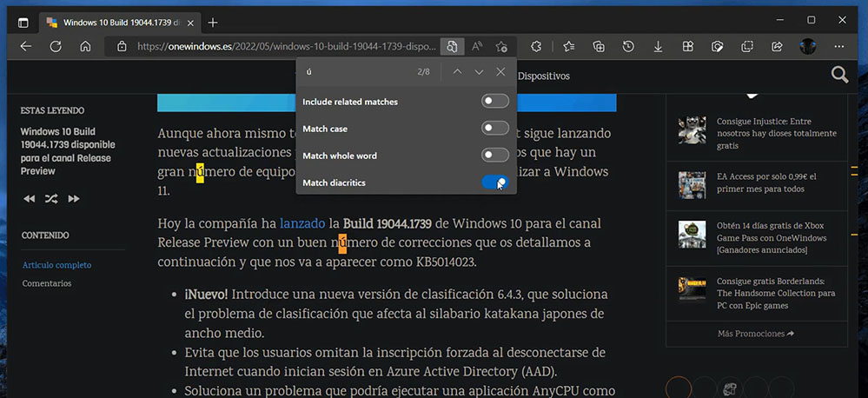
Task: Click the Xbox Game Pass thumbnail
Action: [692, 235]
